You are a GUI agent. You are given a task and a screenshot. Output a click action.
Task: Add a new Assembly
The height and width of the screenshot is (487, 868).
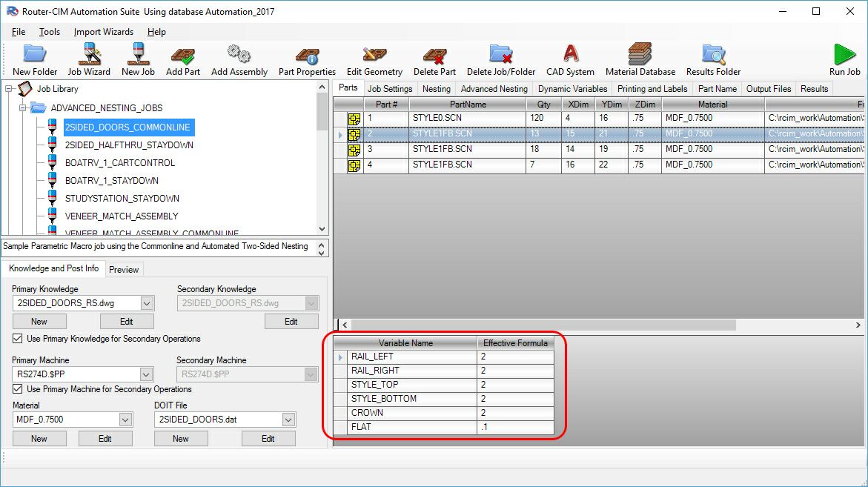coord(239,58)
